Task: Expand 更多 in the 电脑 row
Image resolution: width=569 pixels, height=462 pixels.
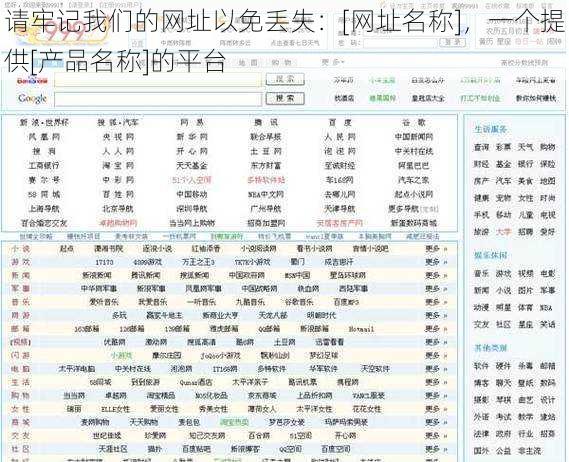Action: tap(436, 369)
